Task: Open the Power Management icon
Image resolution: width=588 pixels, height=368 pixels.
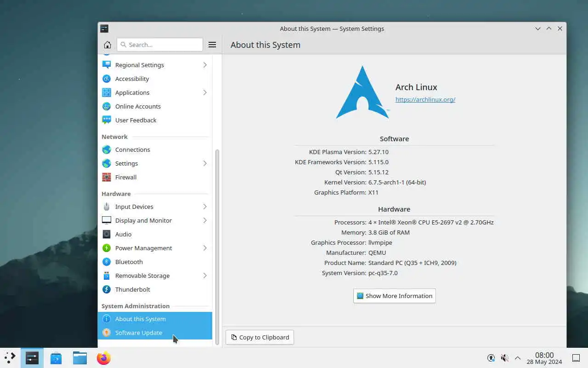Action: (107, 248)
